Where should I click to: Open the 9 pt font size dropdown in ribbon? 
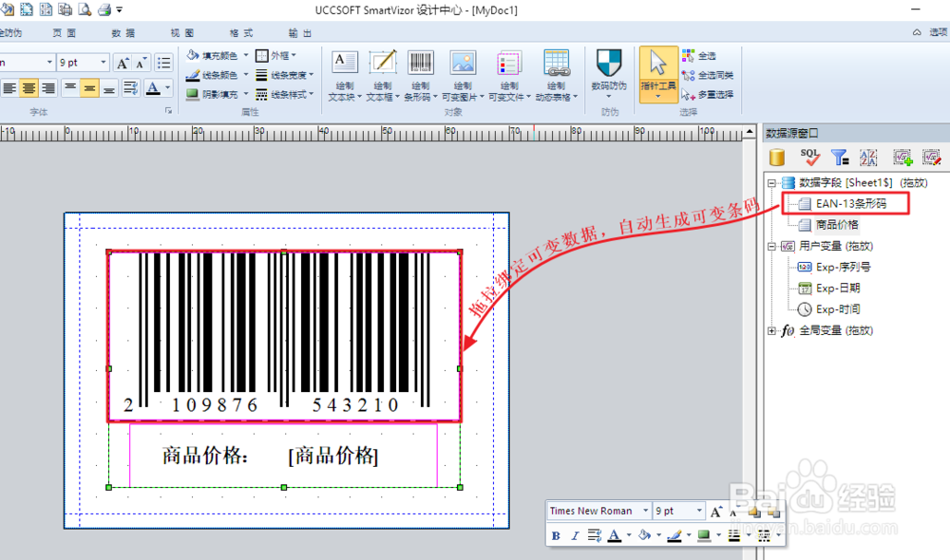103,63
